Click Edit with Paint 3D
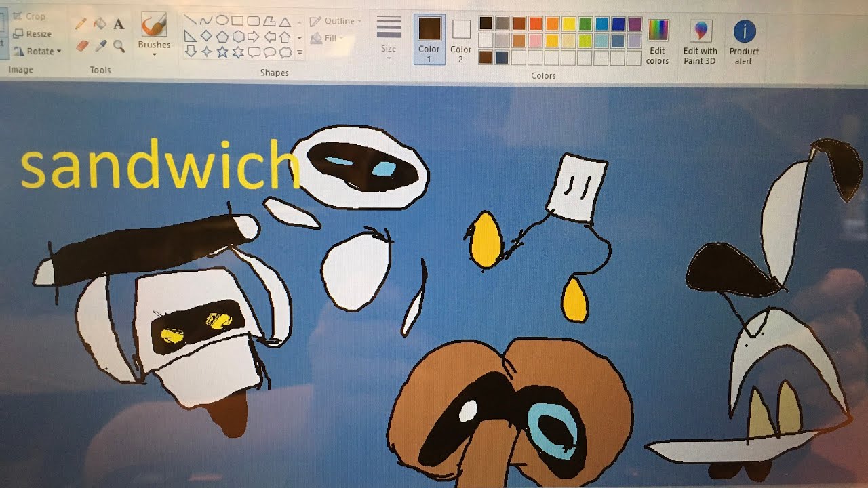Image resolution: width=868 pixels, height=488 pixels. coord(700,41)
